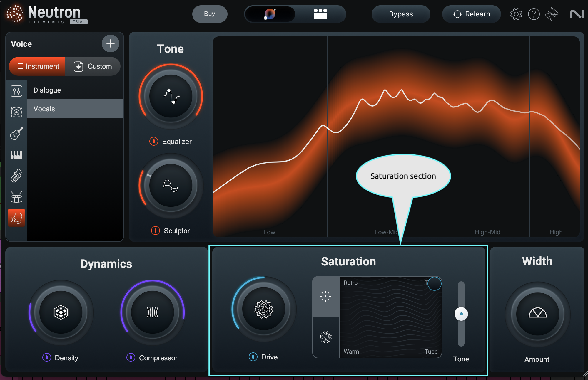The height and width of the screenshot is (380, 588).
Task: Click the iZotope scribble logo icon
Action: [x=552, y=14]
